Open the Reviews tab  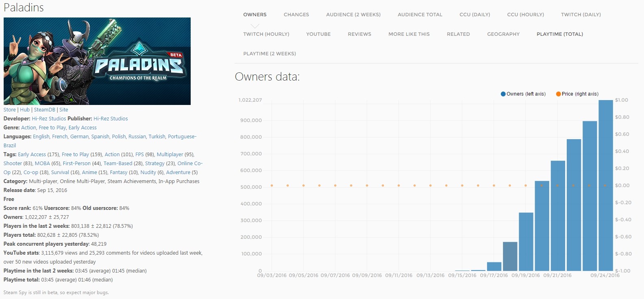359,34
